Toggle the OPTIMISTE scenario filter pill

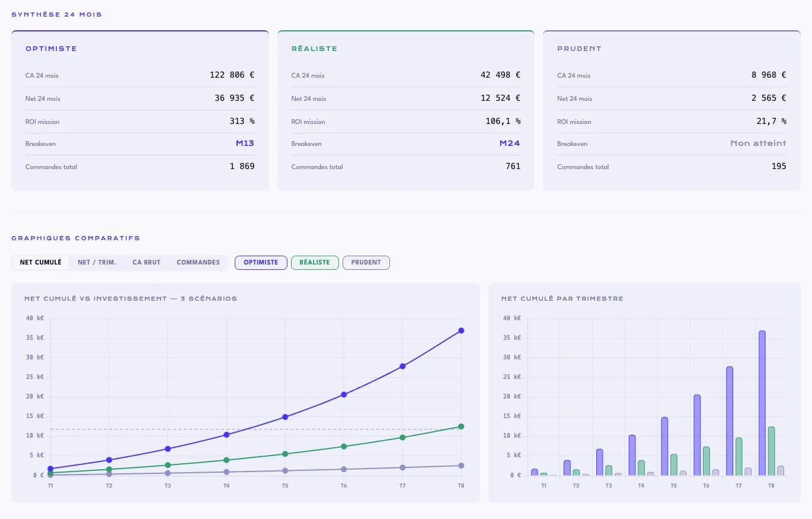point(261,262)
